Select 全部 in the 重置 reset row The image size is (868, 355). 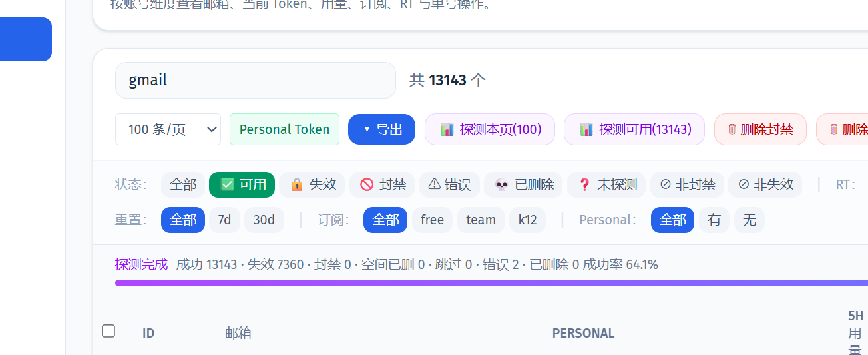pos(183,220)
